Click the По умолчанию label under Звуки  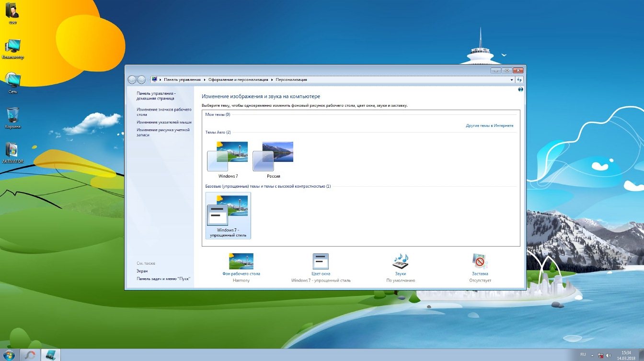click(401, 280)
